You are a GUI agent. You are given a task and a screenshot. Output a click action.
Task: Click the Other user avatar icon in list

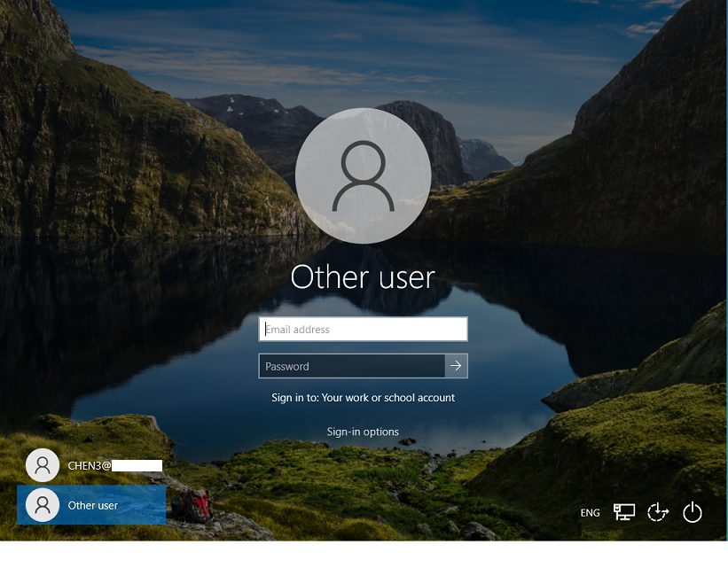click(x=43, y=505)
